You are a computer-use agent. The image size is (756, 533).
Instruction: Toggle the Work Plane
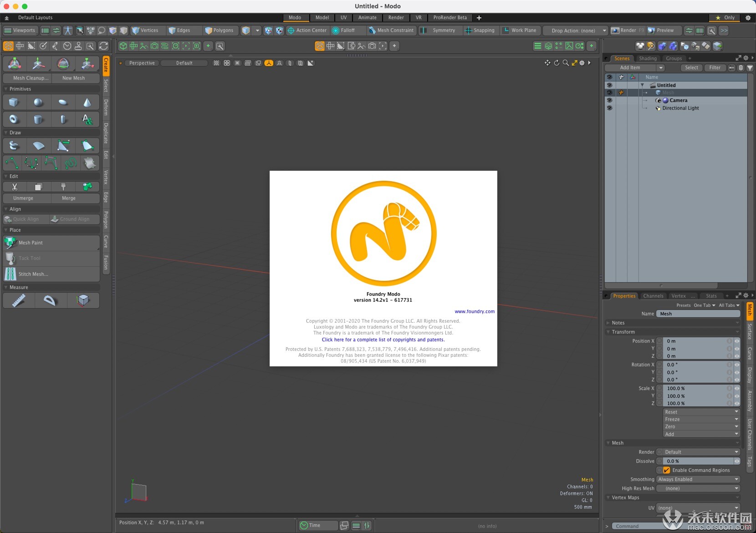(520, 30)
